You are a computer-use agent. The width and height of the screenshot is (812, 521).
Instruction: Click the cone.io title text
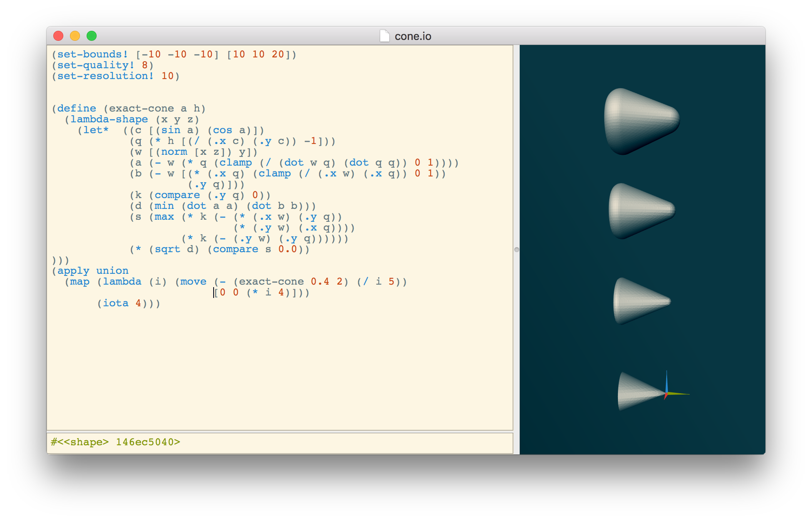coord(413,36)
